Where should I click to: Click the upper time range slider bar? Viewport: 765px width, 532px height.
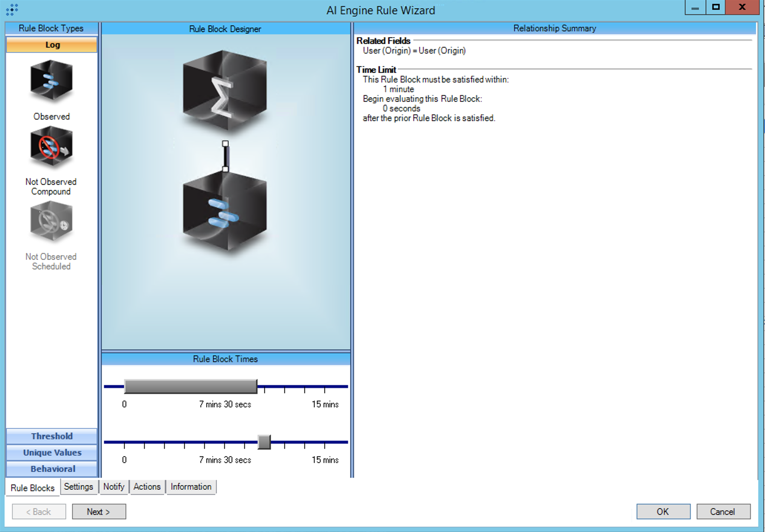click(190, 387)
